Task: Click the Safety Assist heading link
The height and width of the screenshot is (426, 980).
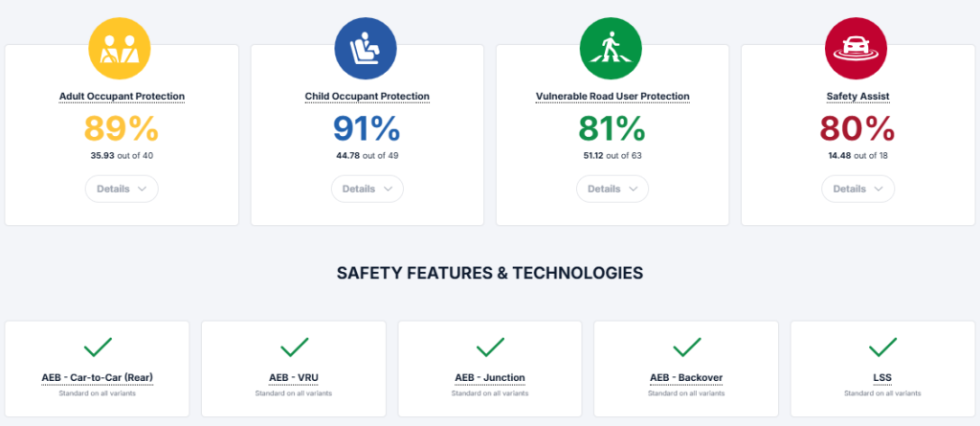Action: point(857,97)
